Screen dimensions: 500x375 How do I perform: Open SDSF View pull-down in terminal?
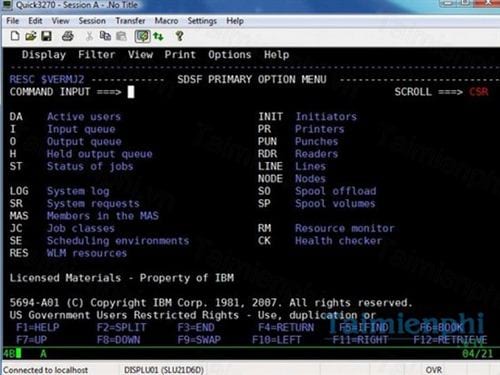(x=140, y=54)
